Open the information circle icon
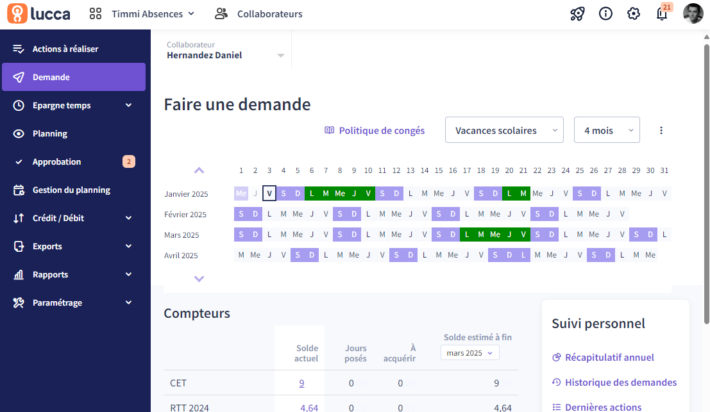The image size is (710, 412). 605,14
